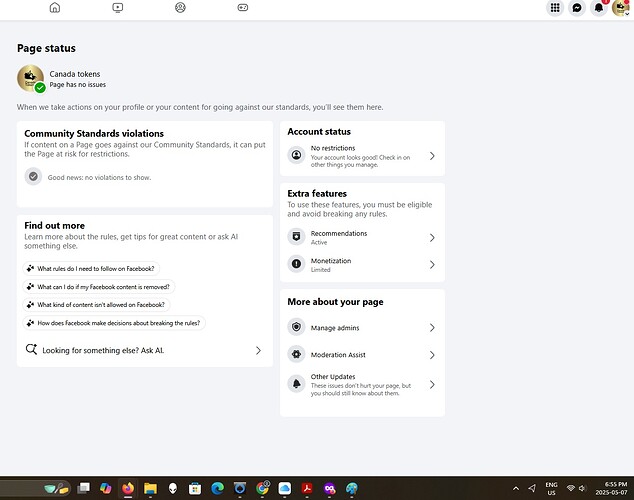Open Messenger chats icon

coord(577,8)
